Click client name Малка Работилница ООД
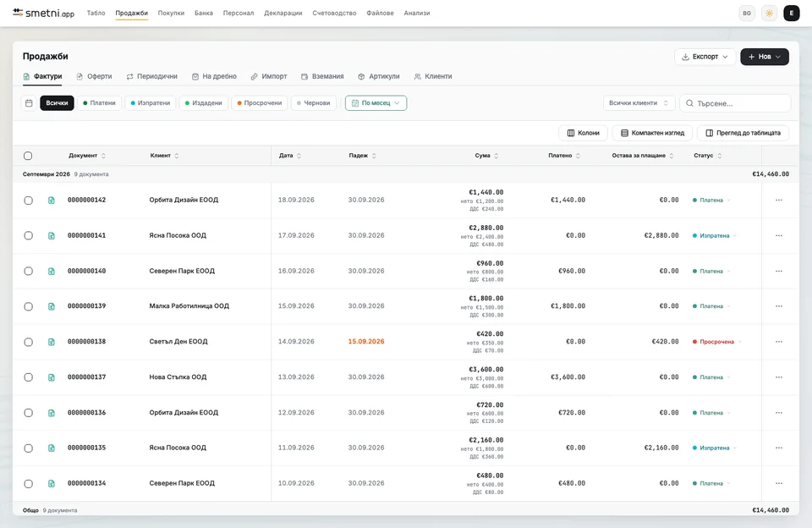812x528 pixels. click(189, 306)
